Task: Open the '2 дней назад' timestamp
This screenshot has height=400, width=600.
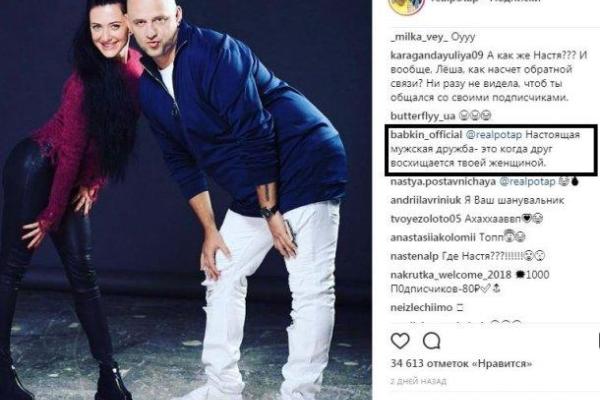Action: pos(418,381)
